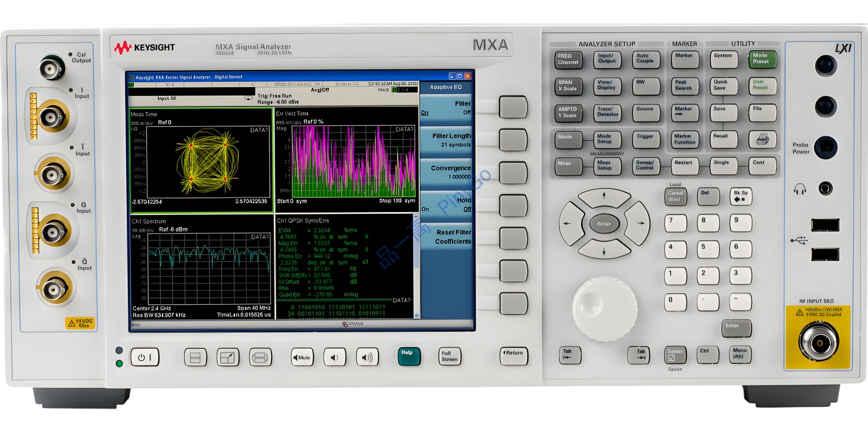Click the status icon in the screen's bottom bar
The image size is (868, 434).
point(345,324)
